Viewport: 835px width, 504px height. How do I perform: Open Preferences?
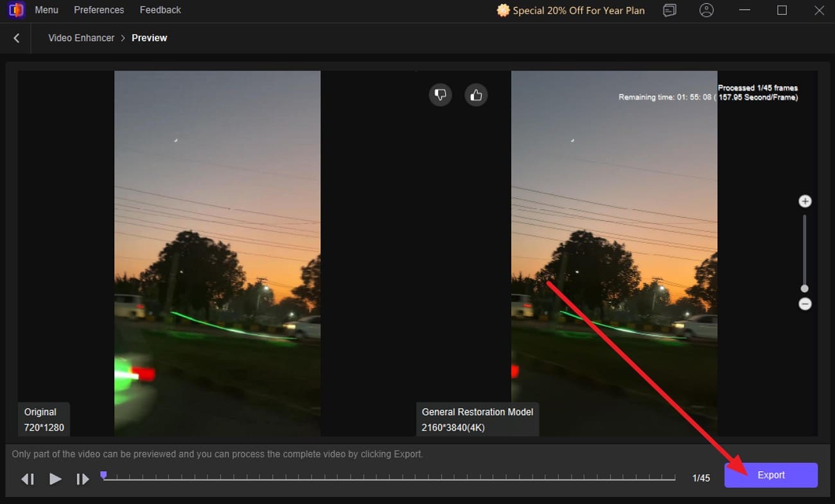pyautogui.click(x=99, y=10)
